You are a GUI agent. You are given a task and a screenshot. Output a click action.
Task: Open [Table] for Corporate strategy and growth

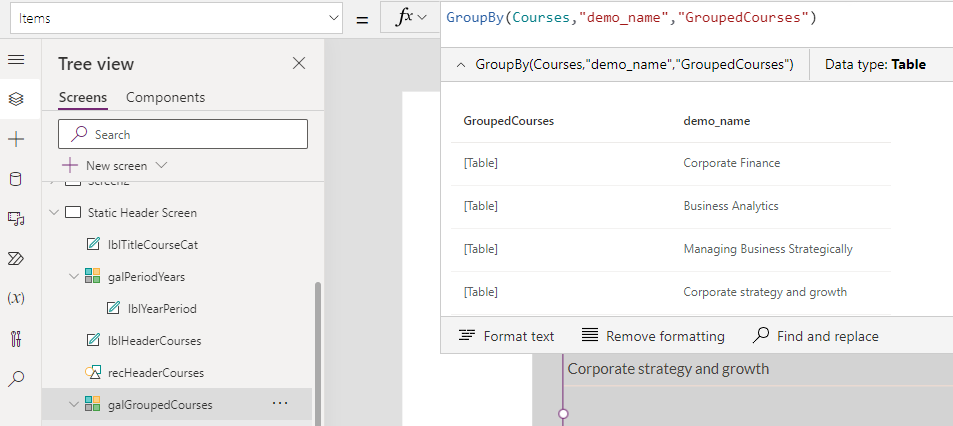(481, 292)
